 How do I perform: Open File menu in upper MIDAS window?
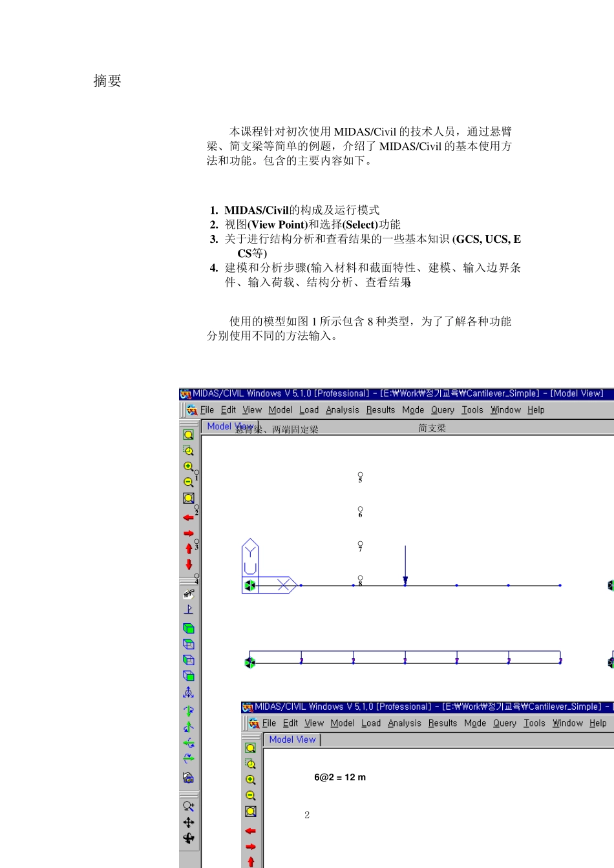(x=207, y=410)
